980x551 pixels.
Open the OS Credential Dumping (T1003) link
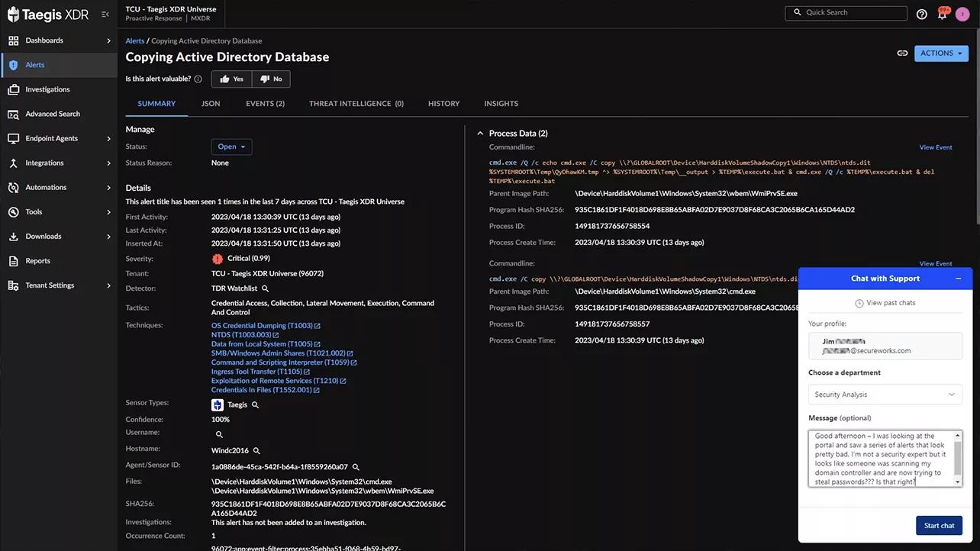[262, 326]
